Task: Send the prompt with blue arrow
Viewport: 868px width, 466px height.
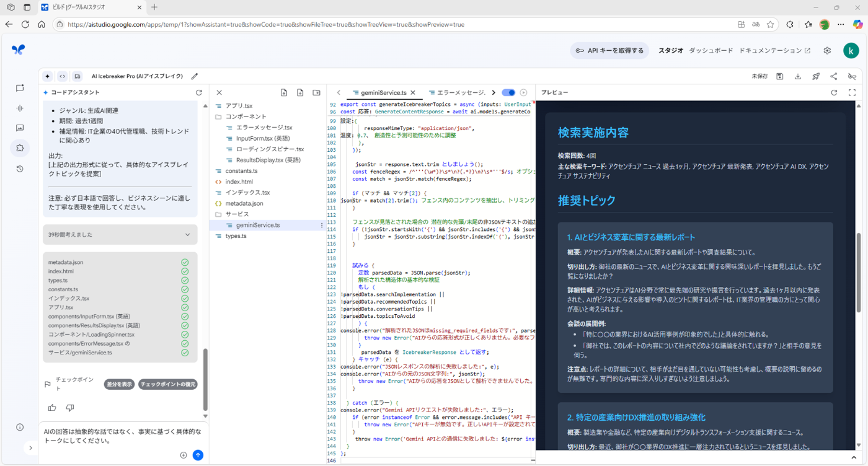Action: 198,455
